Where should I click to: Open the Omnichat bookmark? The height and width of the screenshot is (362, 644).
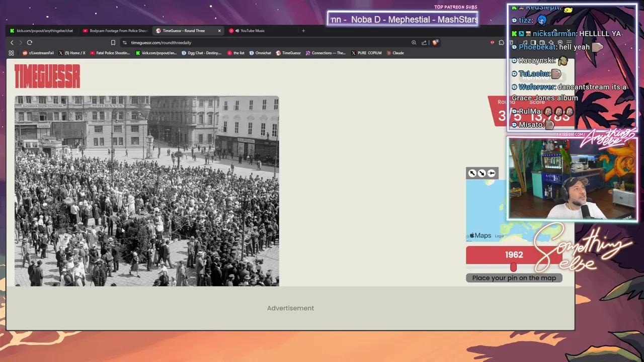click(260, 53)
